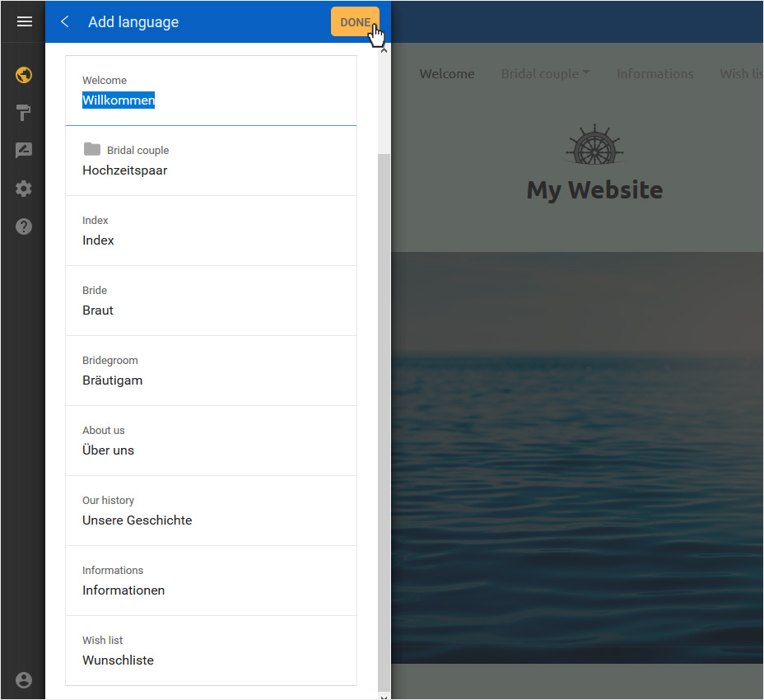Click the Bridegroom source label
The width and height of the screenshot is (764, 700).
click(x=110, y=360)
